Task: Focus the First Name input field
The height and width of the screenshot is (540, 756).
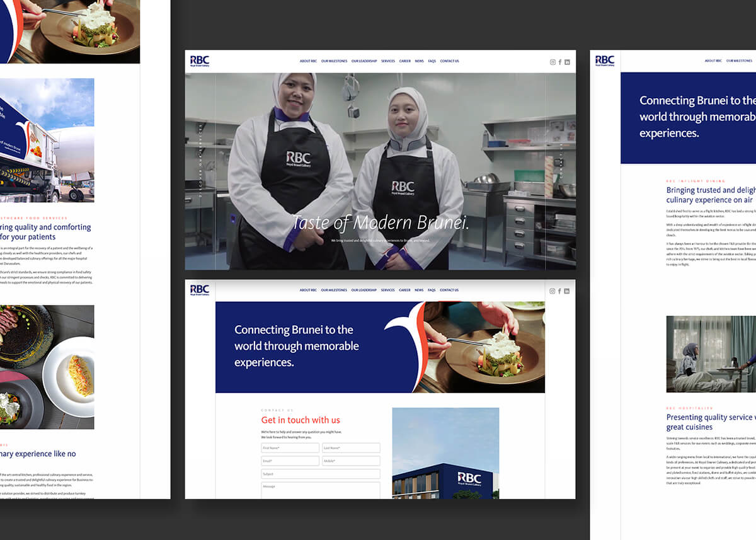Action: click(290, 448)
